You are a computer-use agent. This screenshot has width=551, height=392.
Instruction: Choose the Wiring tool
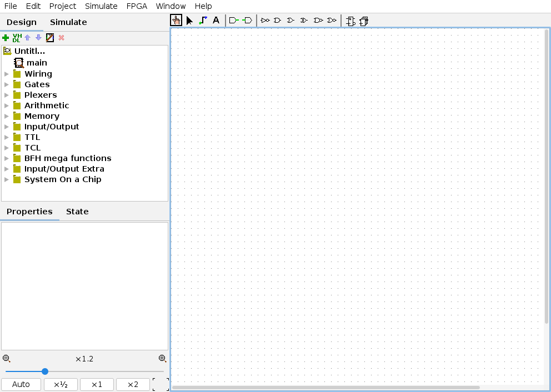pos(203,21)
